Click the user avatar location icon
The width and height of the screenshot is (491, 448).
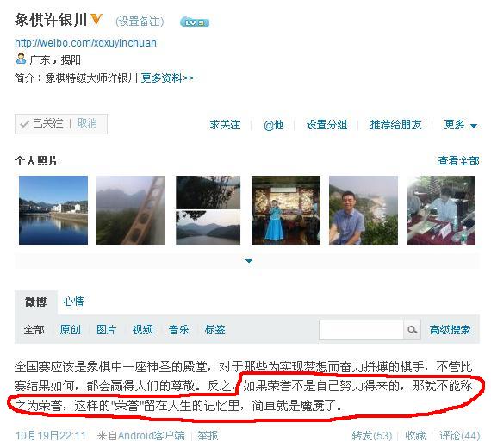click(21, 59)
